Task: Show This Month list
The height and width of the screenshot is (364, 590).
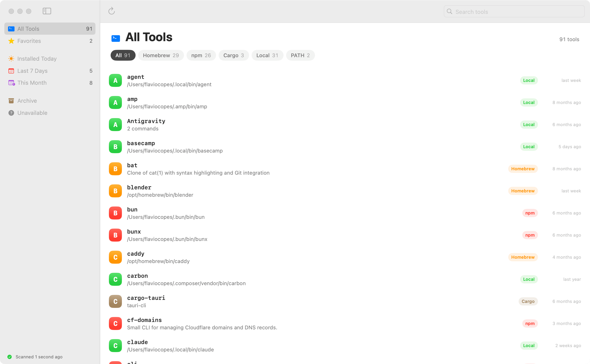Action: [50, 83]
